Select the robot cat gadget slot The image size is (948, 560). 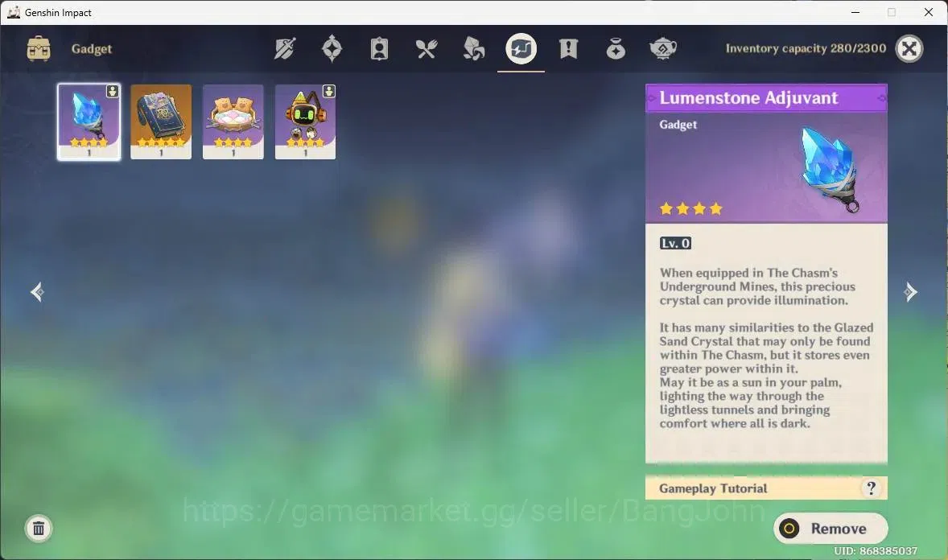click(305, 122)
